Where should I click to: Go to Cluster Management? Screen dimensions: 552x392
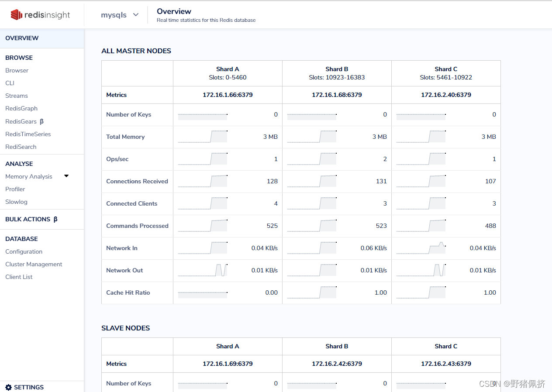(34, 264)
